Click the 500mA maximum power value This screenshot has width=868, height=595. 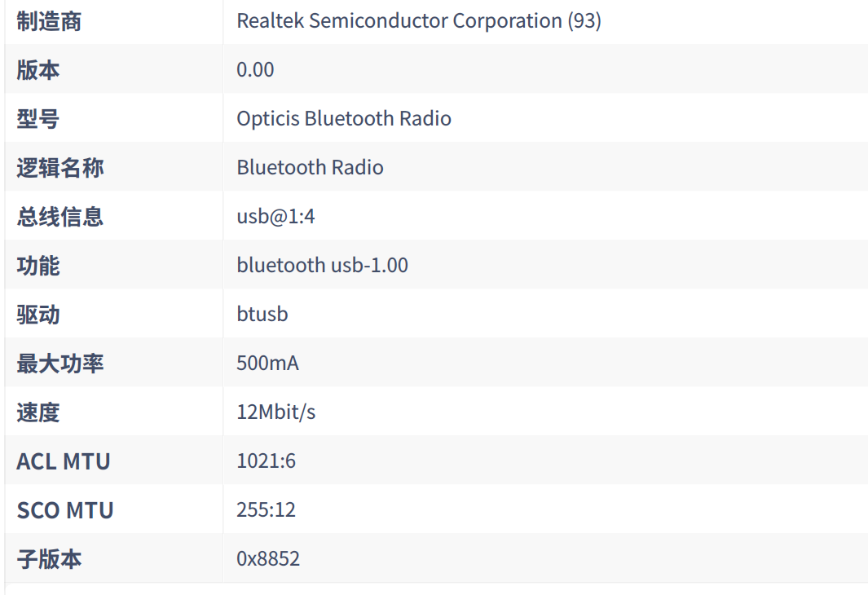[267, 364]
